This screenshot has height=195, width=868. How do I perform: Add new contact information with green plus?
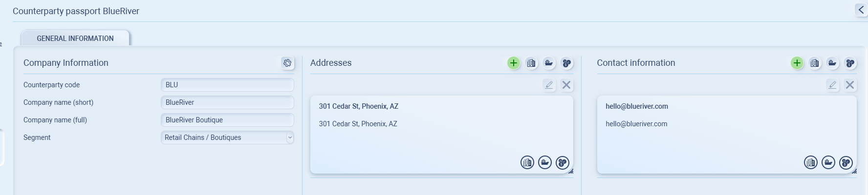797,63
